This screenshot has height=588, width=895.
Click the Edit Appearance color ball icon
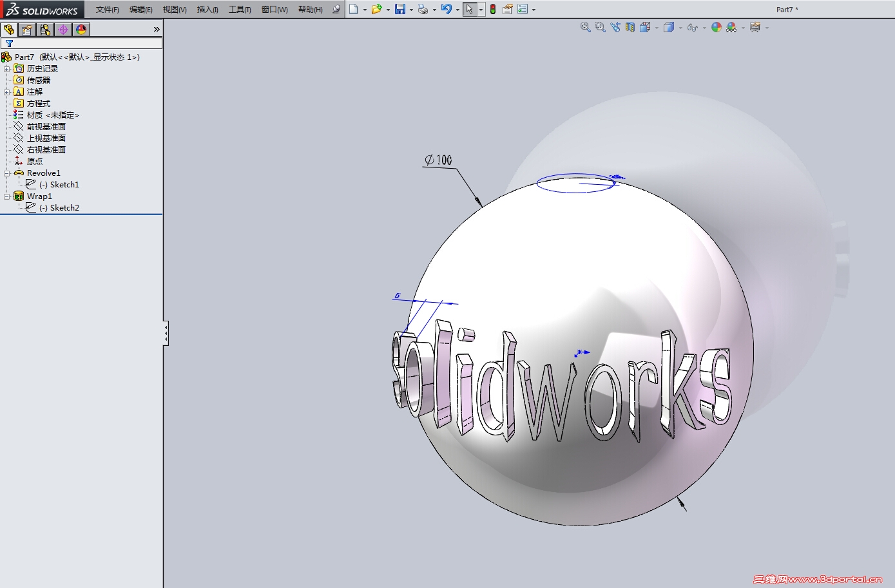coord(717,27)
